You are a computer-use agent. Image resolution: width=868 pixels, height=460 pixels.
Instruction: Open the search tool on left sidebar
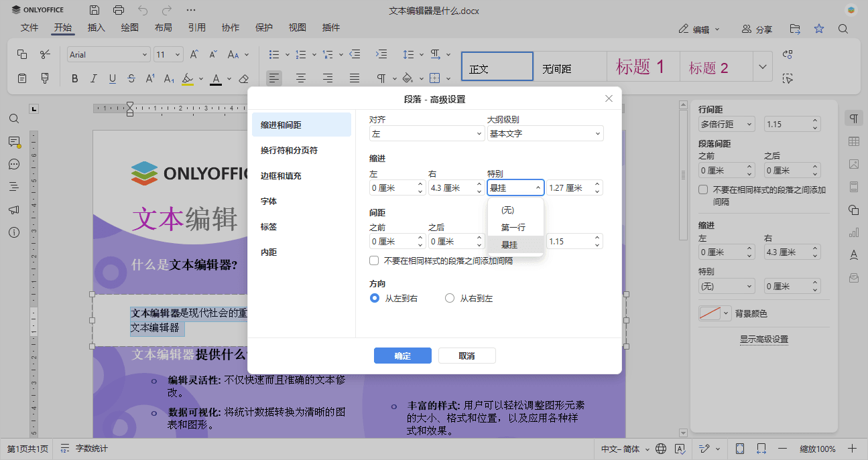tap(13, 119)
